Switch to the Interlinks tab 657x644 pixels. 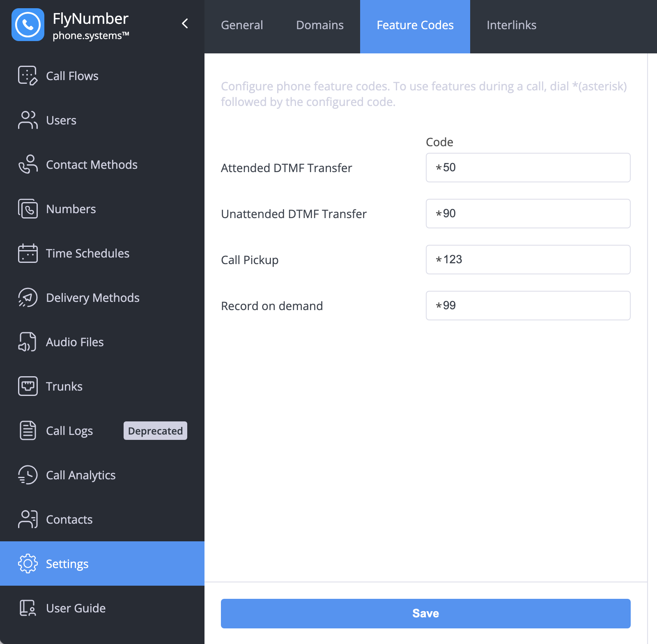click(512, 25)
